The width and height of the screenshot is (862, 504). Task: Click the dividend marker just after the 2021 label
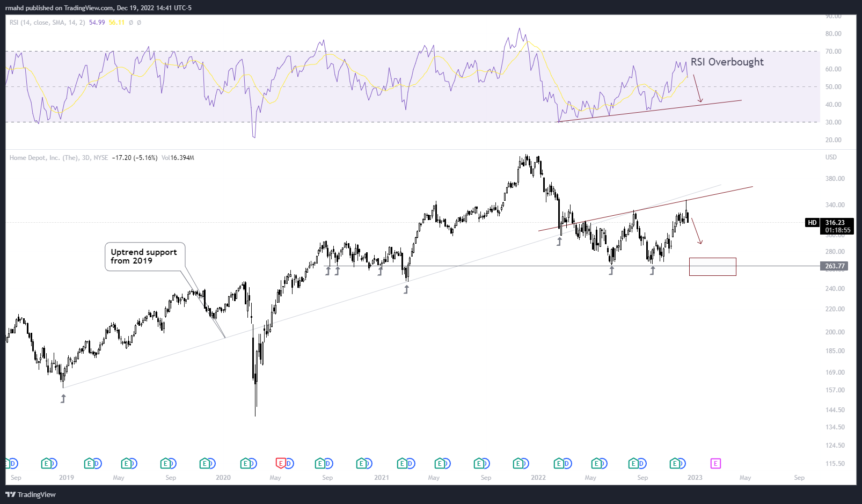(410, 463)
